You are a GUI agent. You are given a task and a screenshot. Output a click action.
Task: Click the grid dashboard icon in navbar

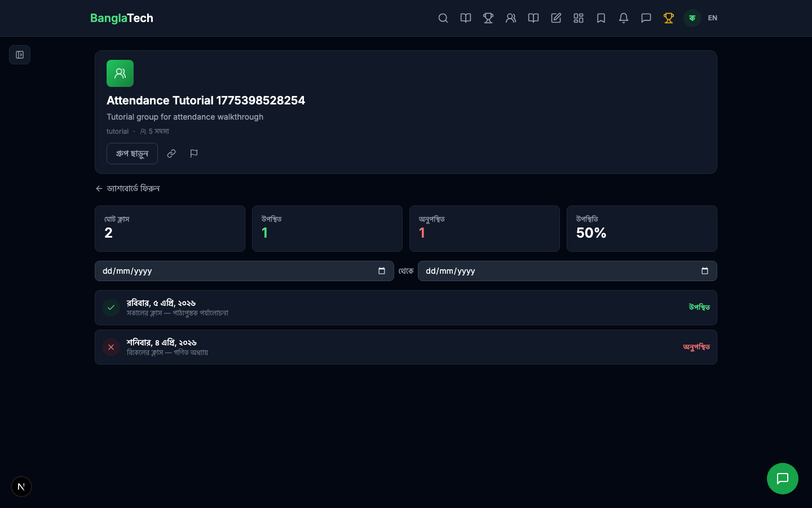[579, 18]
